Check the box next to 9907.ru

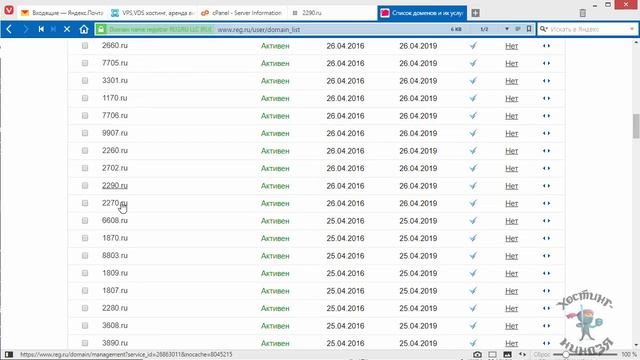85,133
